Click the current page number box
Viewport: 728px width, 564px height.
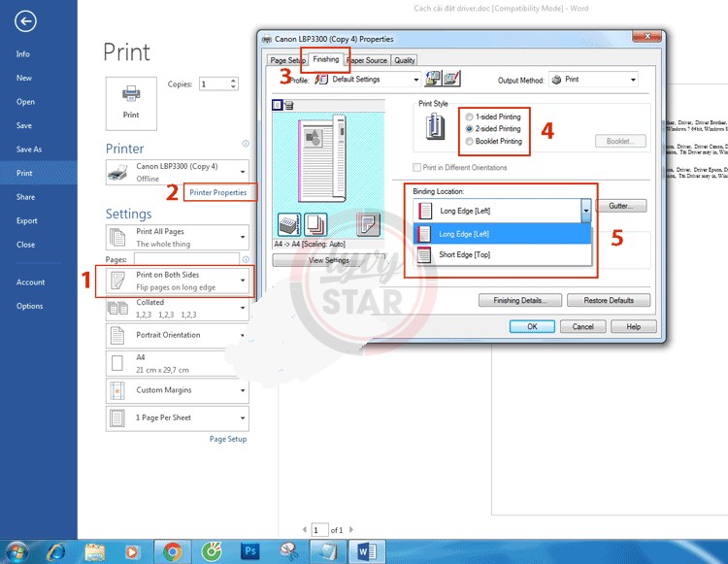(319, 530)
